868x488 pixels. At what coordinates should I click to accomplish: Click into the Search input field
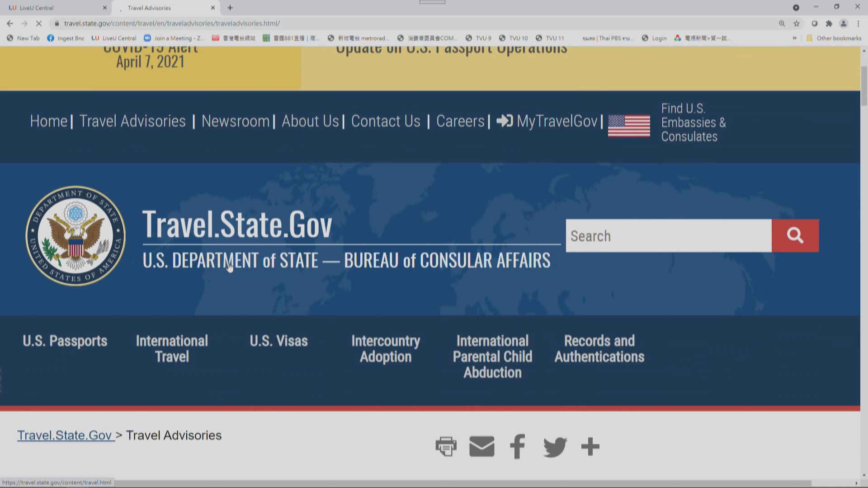668,235
